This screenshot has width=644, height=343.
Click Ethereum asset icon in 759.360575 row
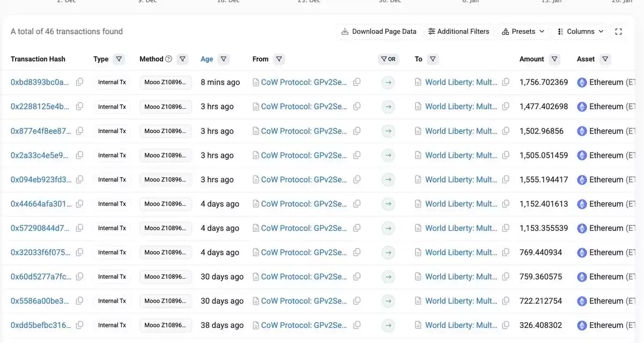pos(582,277)
